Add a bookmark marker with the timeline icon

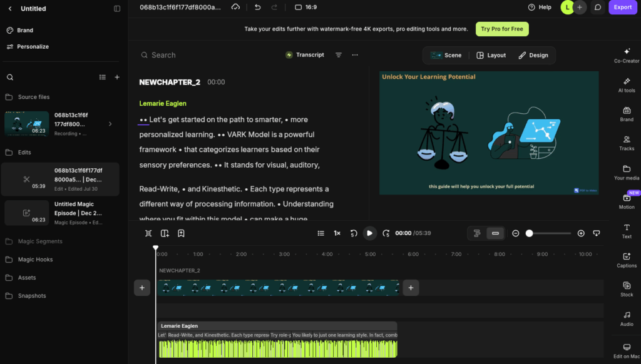[x=181, y=233]
